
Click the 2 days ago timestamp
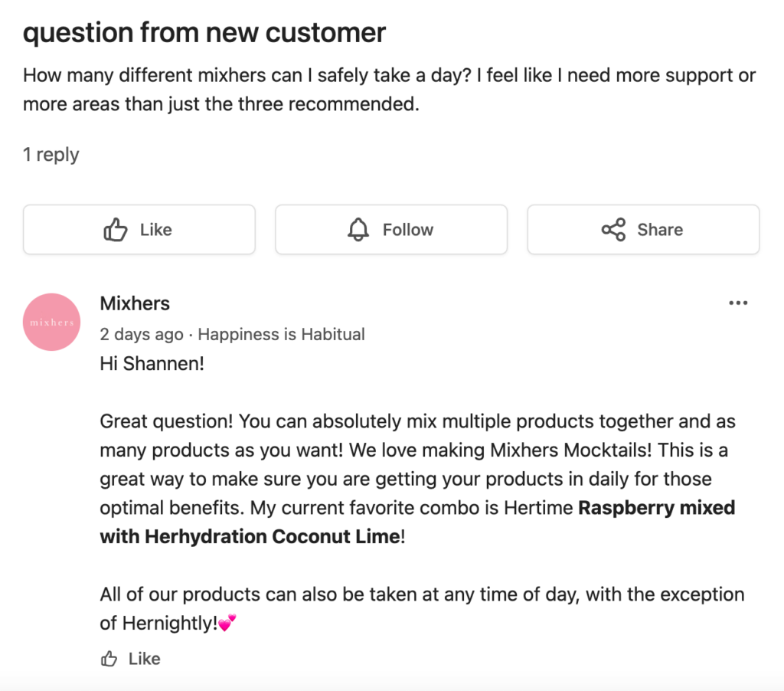point(141,334)
